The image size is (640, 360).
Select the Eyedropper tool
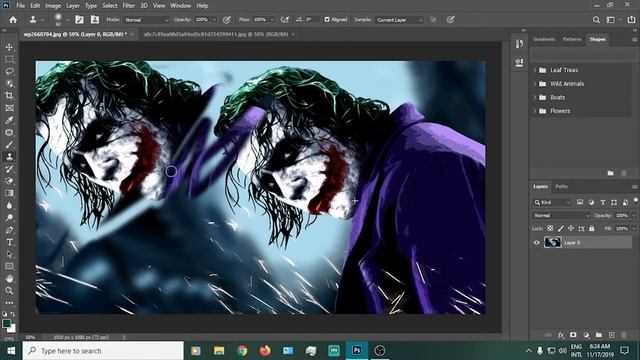[9, 120]
